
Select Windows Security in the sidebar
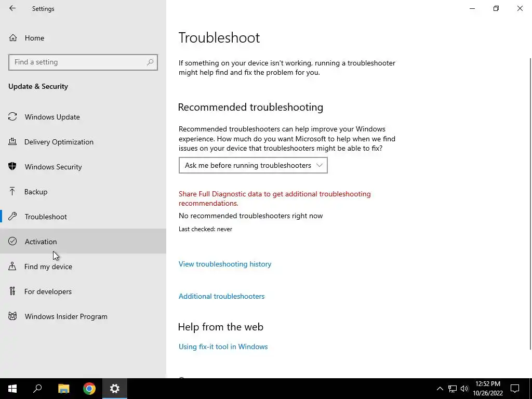coord(83,167)
